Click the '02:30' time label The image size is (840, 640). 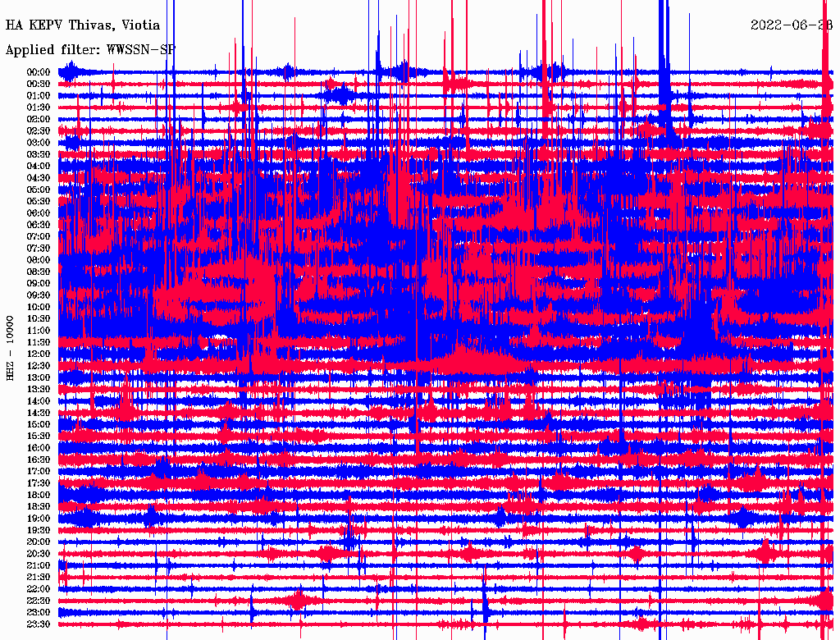(x=39, y=130)
